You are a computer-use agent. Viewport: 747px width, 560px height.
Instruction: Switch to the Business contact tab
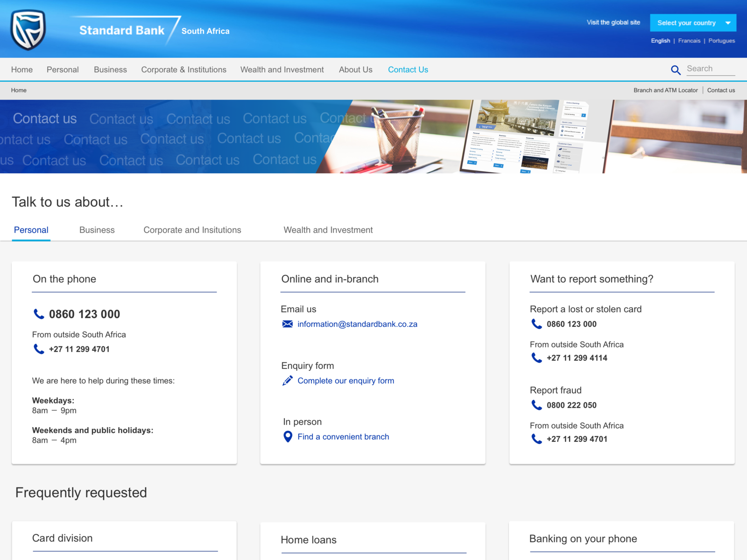point(97,230)
